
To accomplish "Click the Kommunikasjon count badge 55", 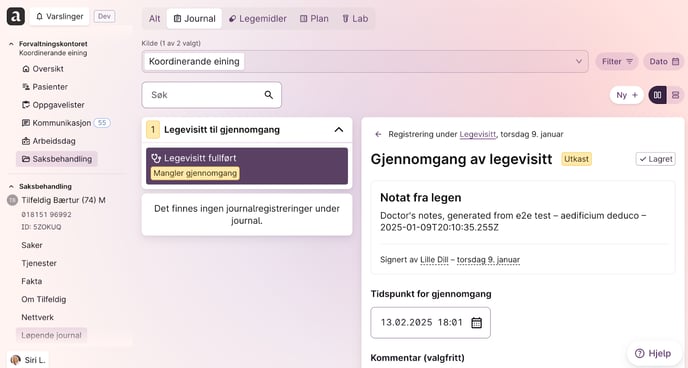I will tap(102, 123).
